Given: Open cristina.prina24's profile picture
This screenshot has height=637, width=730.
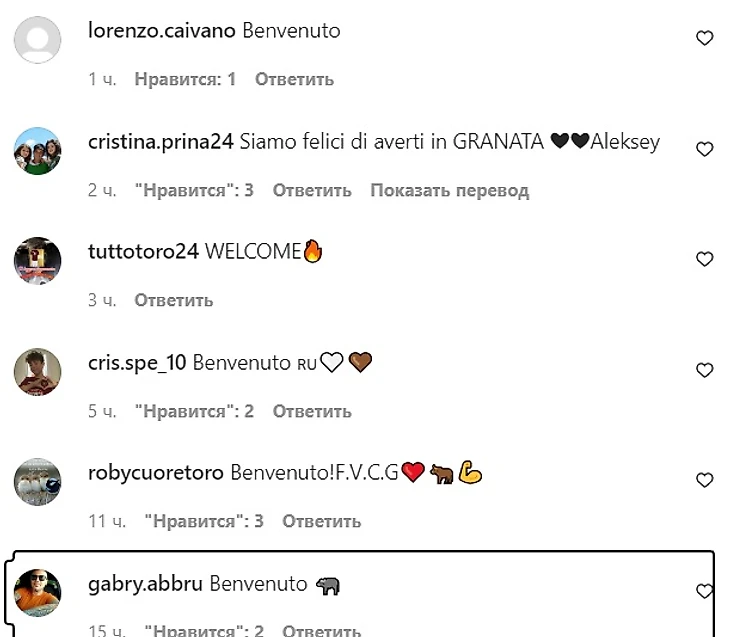Looking at the screenshot, I should [x=38, y=151].
